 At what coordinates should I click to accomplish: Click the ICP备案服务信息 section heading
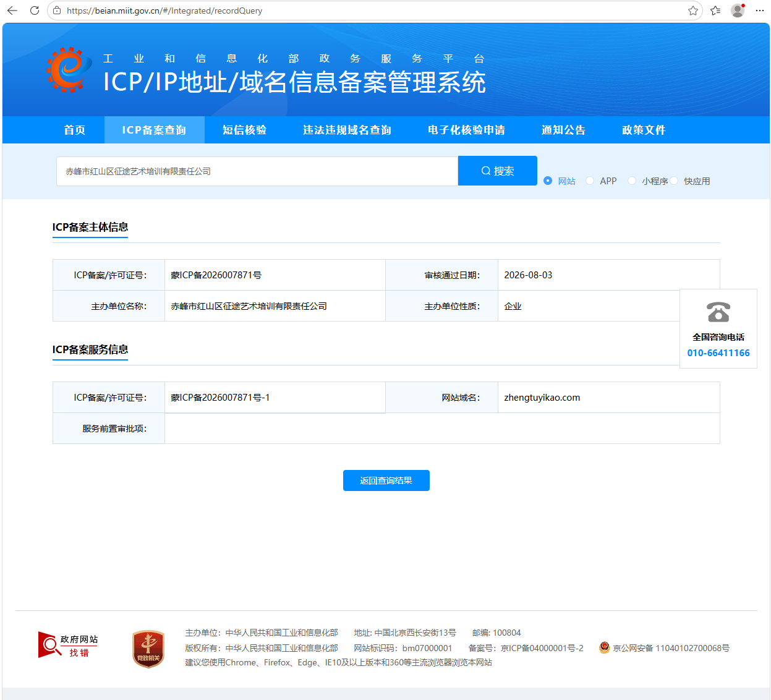point(90,349)
